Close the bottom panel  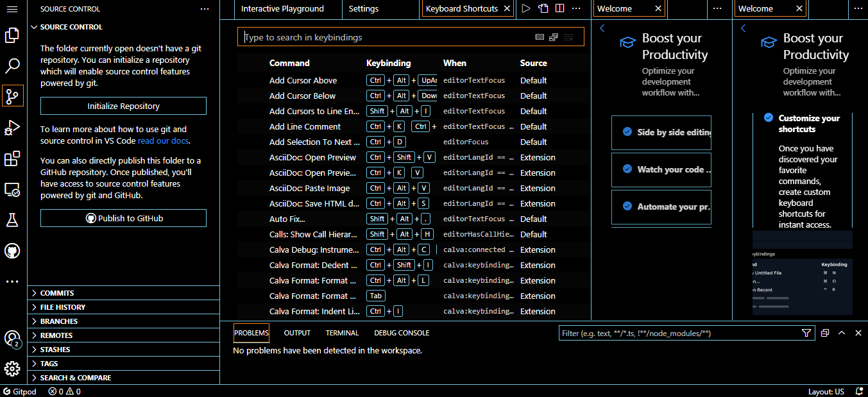pos(858,334)
